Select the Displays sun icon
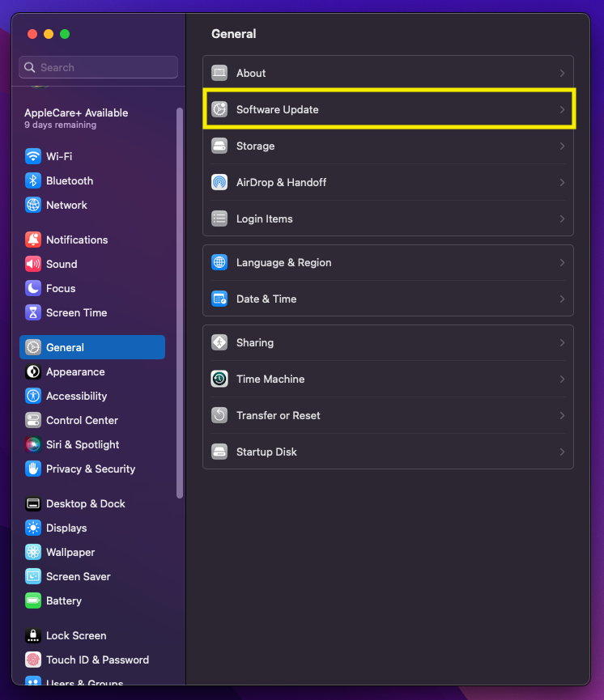This screenshot has width=604, height=700. [33, 528]
